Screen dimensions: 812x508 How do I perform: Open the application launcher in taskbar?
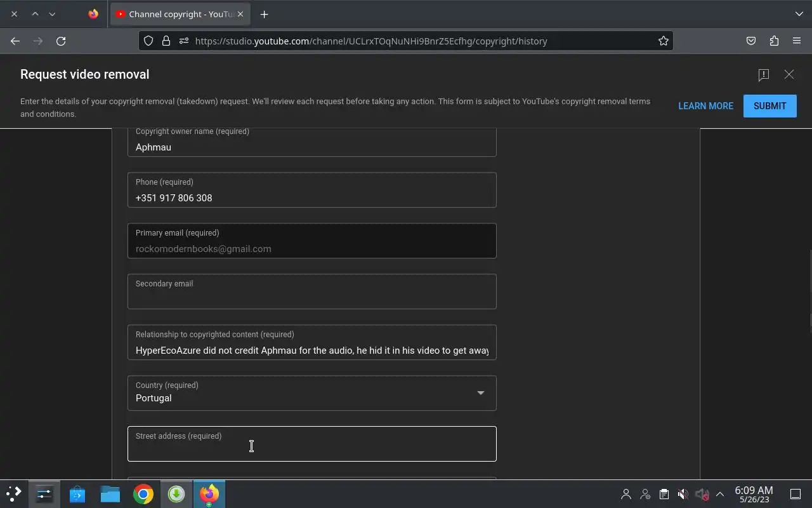click(14, 494)
